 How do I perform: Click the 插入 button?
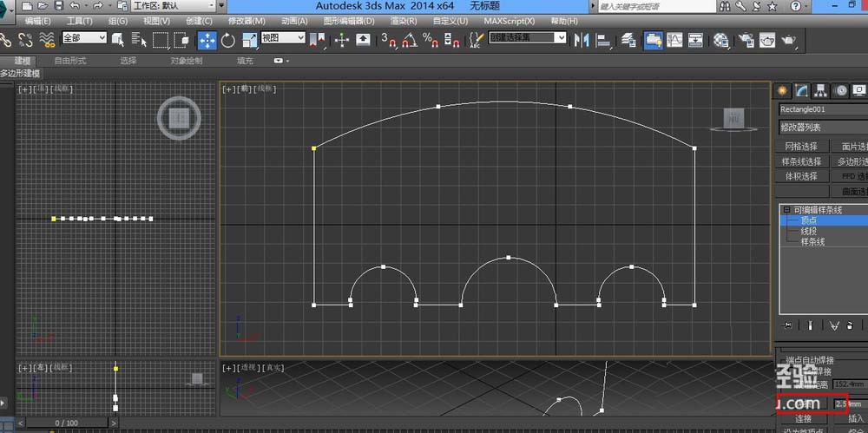855,418
